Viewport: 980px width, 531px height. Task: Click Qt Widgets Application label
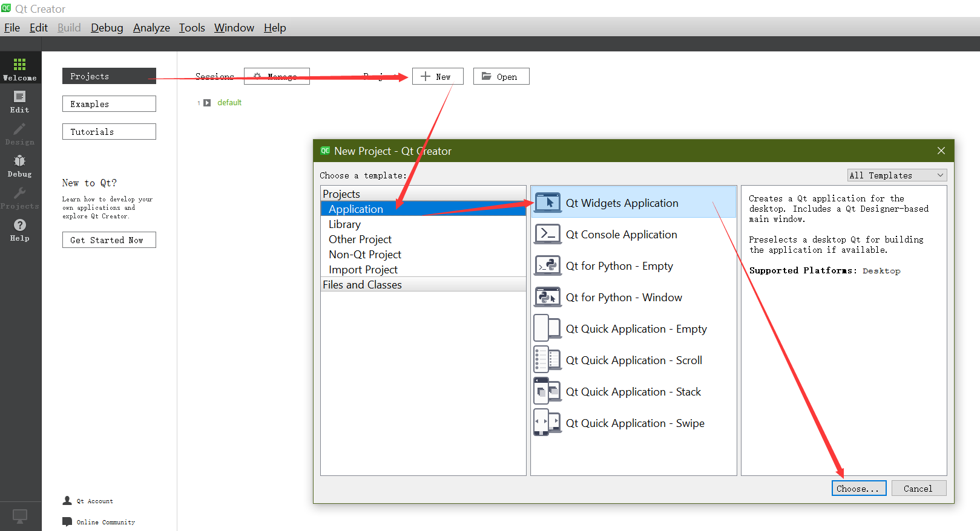pos(622,203)
